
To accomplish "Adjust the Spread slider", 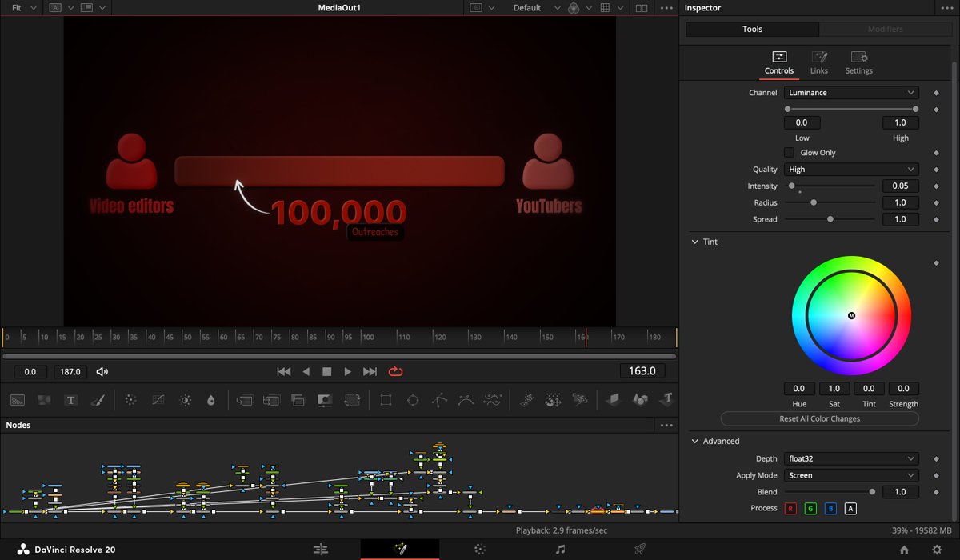I will tap(830, 220).
